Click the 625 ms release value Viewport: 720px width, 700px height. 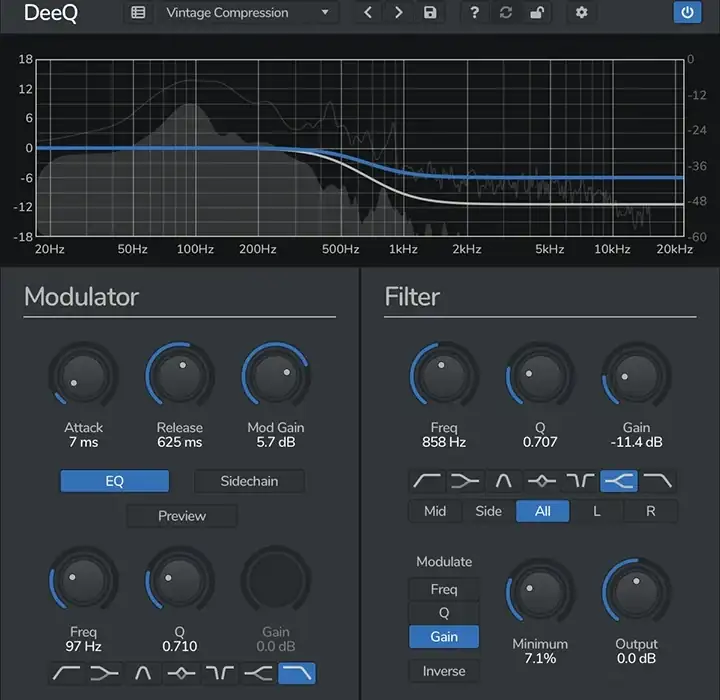[x=180, y=442]
